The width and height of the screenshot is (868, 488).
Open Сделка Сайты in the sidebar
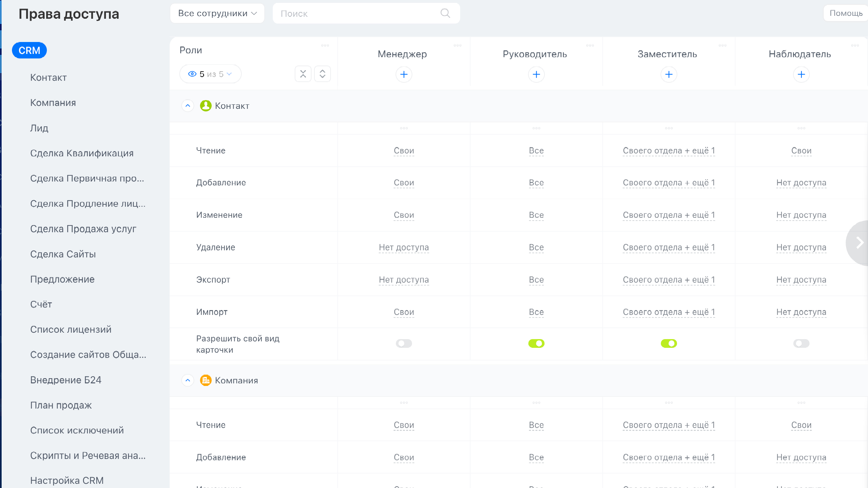63,254
